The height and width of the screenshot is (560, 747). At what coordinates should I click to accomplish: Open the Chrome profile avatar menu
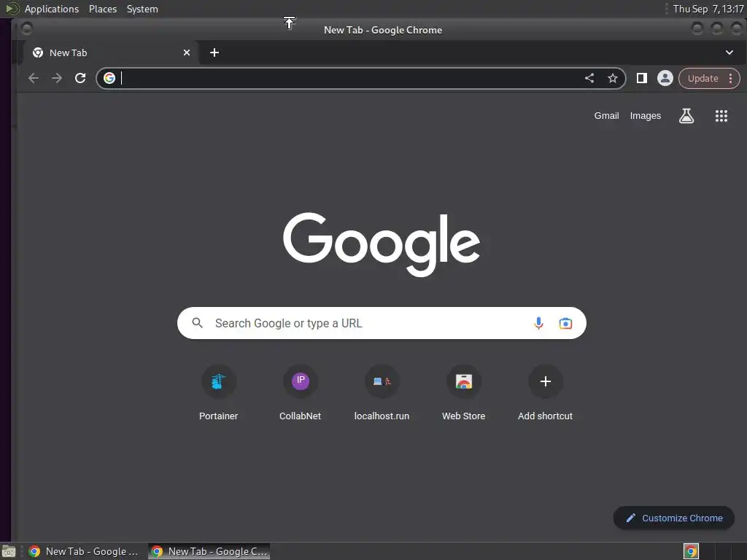(x=665, y=78)
